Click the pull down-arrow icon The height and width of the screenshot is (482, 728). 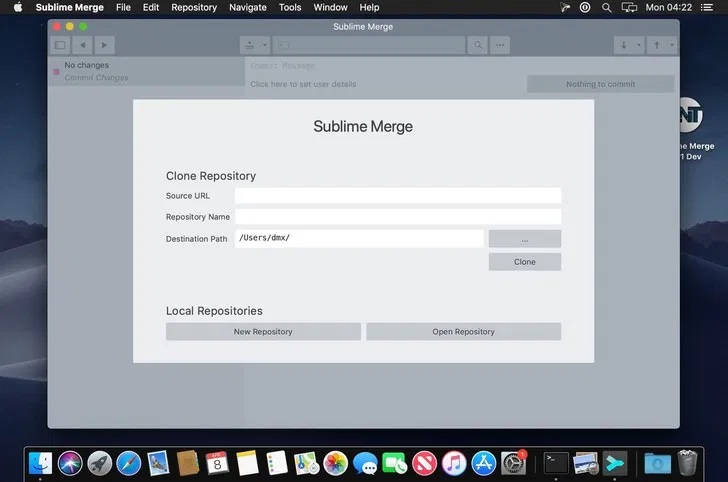click(x=625, y=45)
